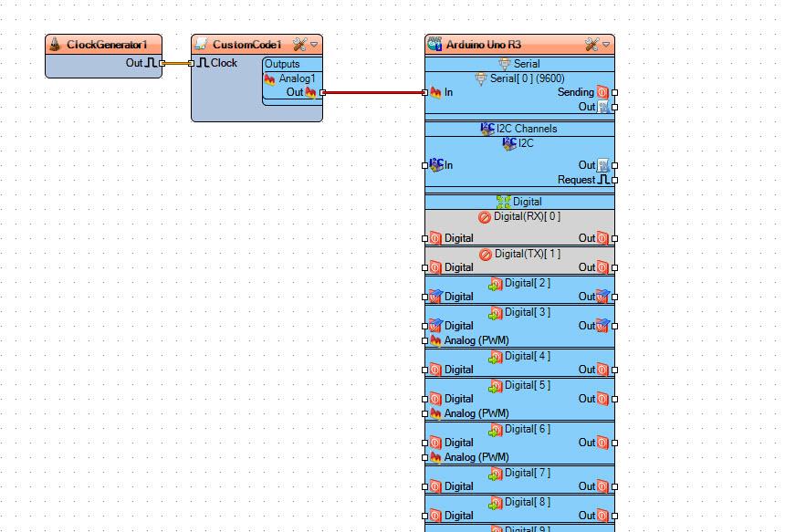Image resolution: width=785 pixels, height=532 pixels.
Task: Select the Digital[ 4 ] Out pin connector
Action: (x=615, y=370)
